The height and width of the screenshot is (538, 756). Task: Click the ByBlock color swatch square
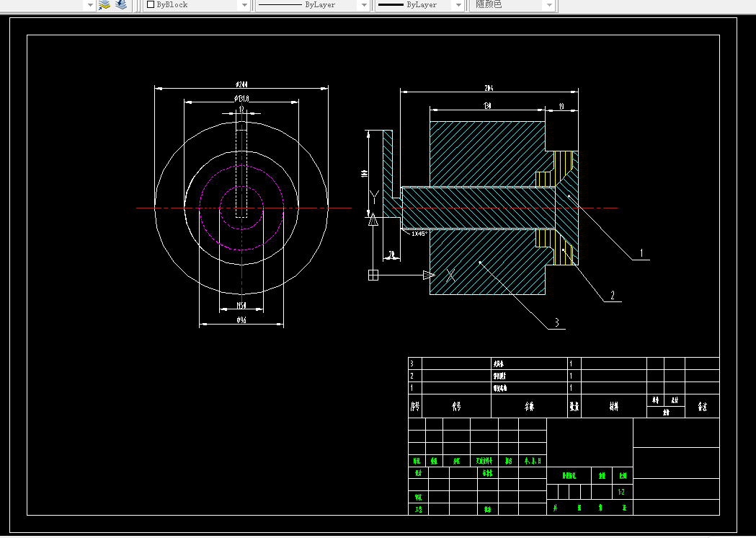(151, 4)
